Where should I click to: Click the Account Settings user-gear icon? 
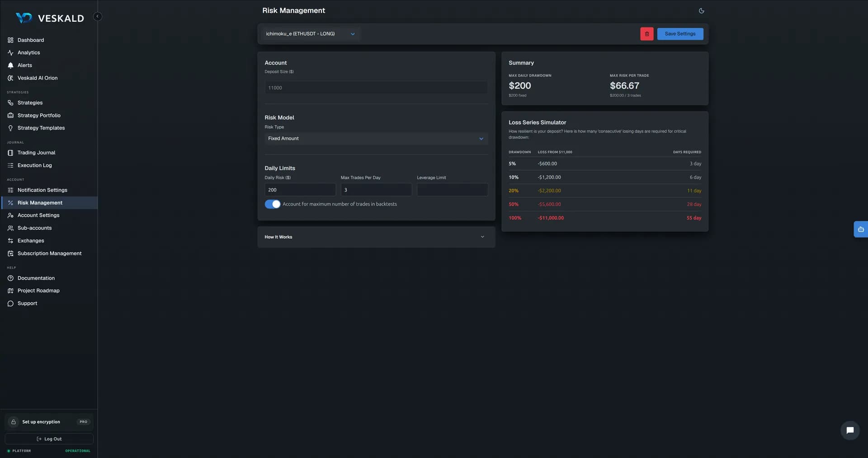[x=10, y=215]
